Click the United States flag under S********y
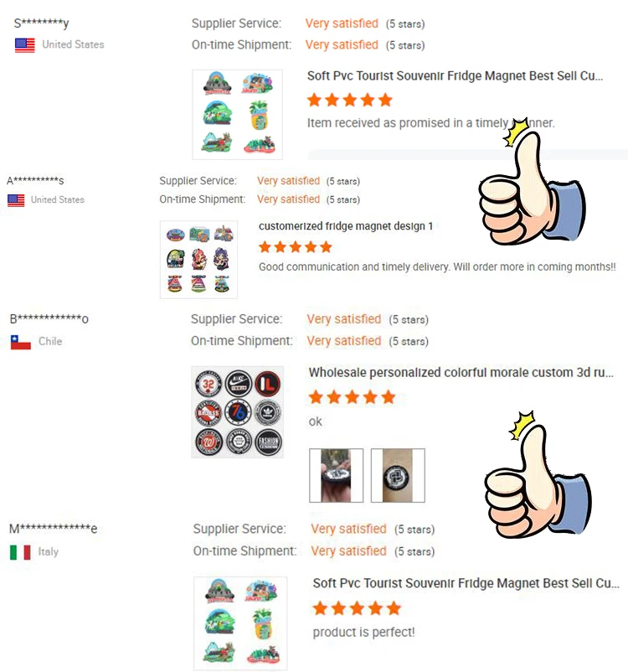Viewport: 628px width, 672px height. pyautogui.click(x=25, y=45)
